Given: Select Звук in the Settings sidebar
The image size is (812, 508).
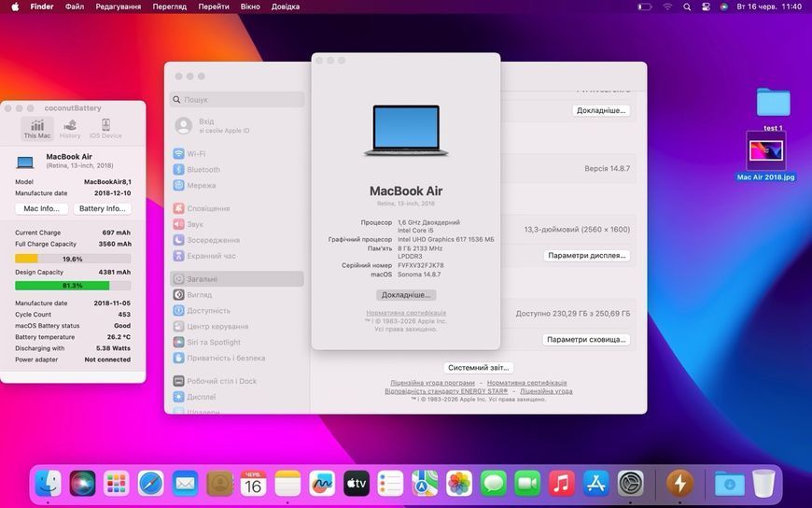Looking at the screenshot, I should pos(237,224).
